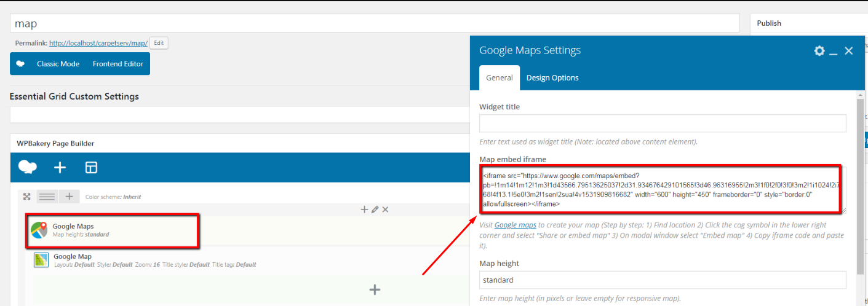
Task: Select the Google Maps element icon
Action: point(39,230)
